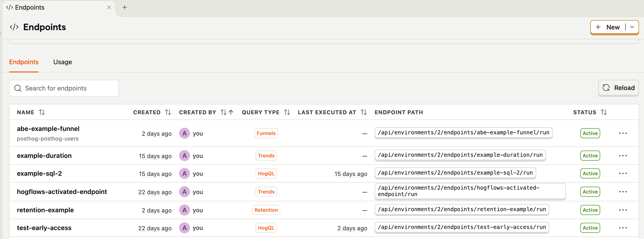
Task: Open the abe-example-funnel endpoint
Action: (x=48, y=129)
